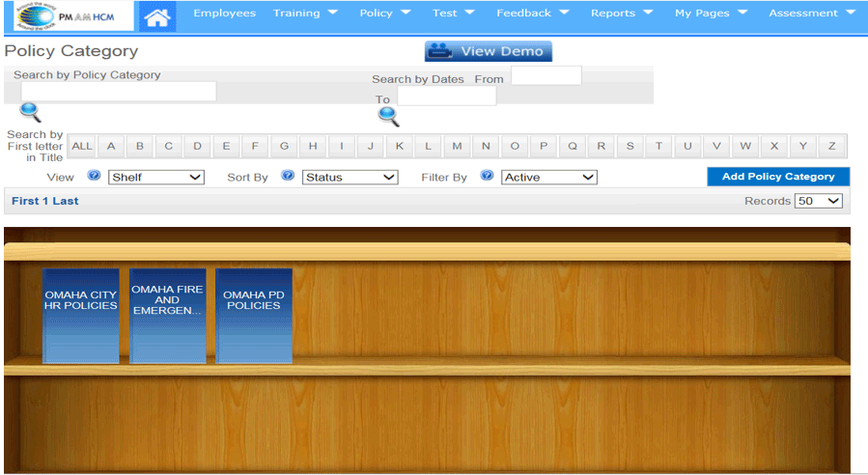Open the Policy menu
Screen dimensions: 868x475
(x=384, y=14)
